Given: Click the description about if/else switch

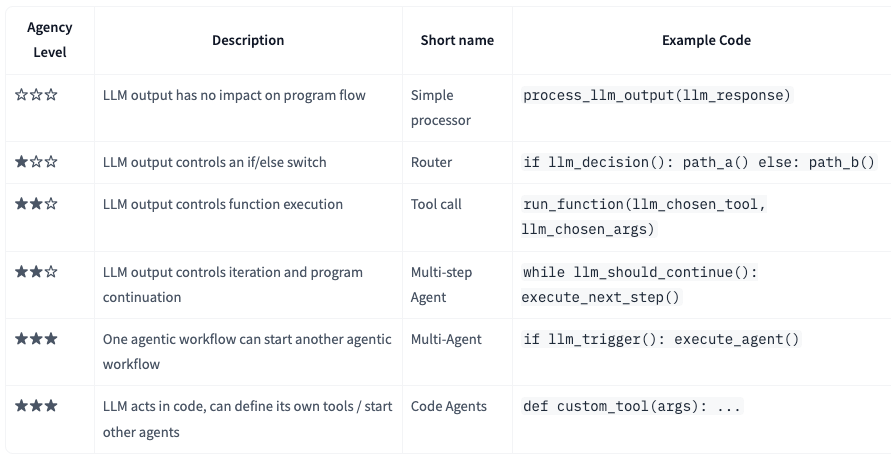Looking at the screenshot, I should coord(215,162).
